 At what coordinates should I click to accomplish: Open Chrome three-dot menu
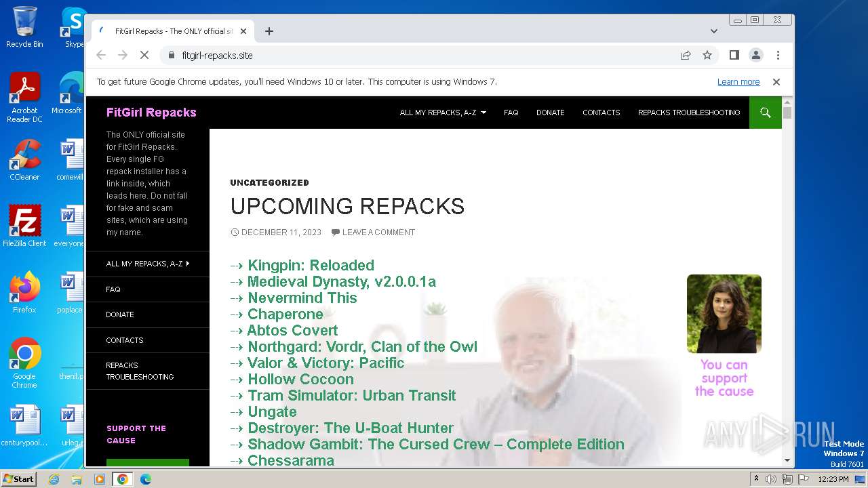778,56
